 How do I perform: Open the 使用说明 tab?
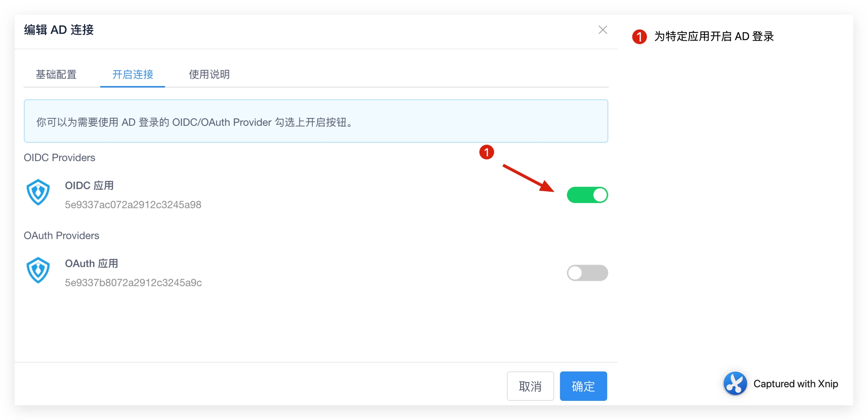click(x=209, y=75)
